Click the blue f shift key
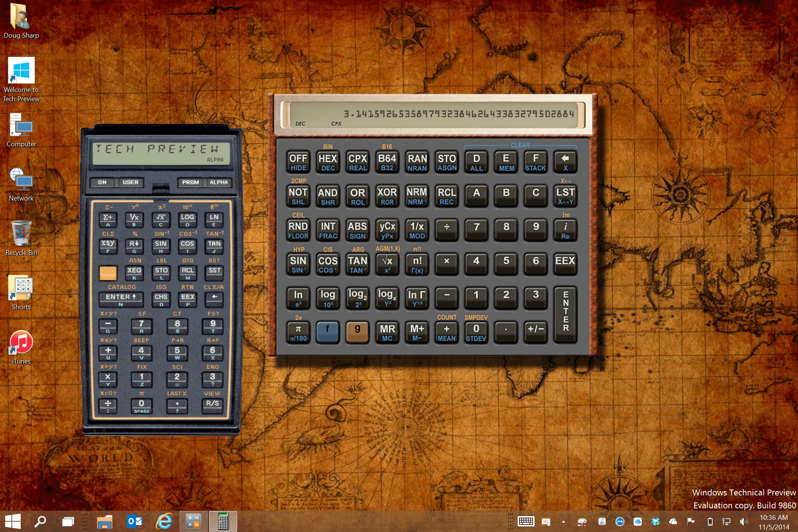This screenshot has width=798, height=532. click(x=328, y=332)
